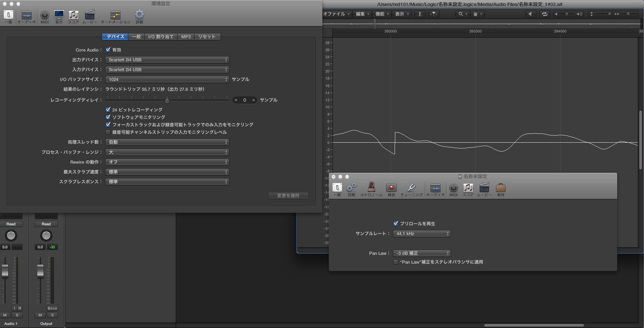644x328 pixels.
Task: Toggle the preroll playback (プリロールを再生) checkbox
Action: tap(396, 224)
